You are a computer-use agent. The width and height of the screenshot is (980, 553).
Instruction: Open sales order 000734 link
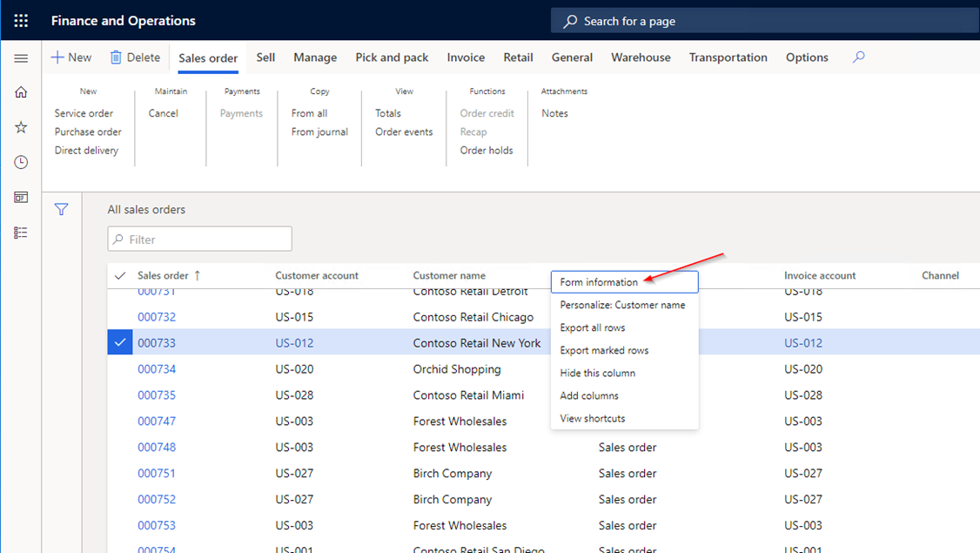[157, 369]
